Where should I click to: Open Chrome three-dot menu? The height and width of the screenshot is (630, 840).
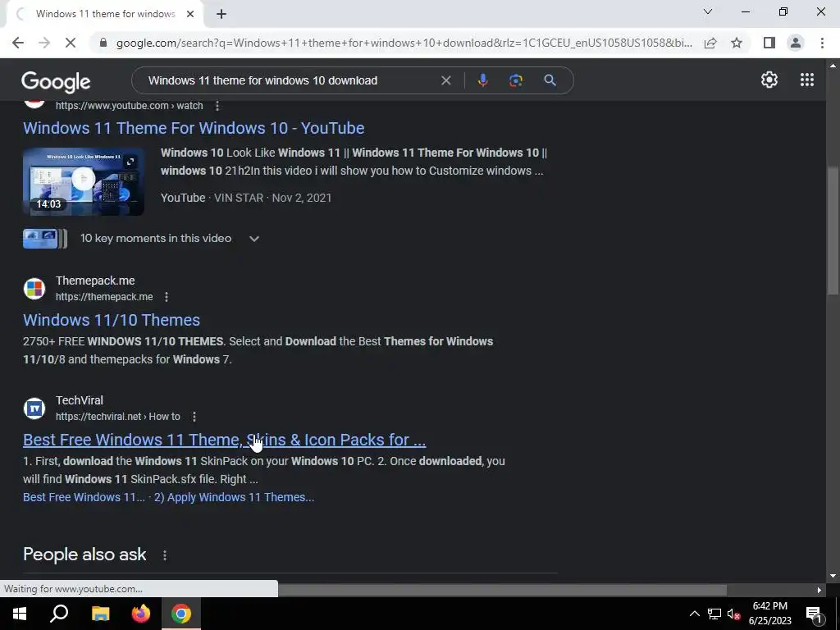(x=822, y=43)
